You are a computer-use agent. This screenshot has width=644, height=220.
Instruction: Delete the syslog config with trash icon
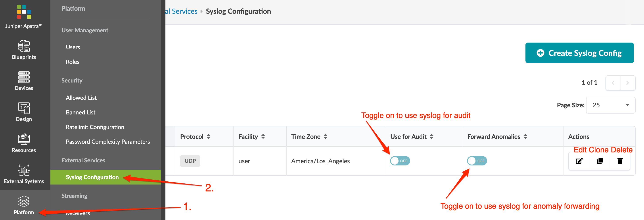click(x=620, y=161)
